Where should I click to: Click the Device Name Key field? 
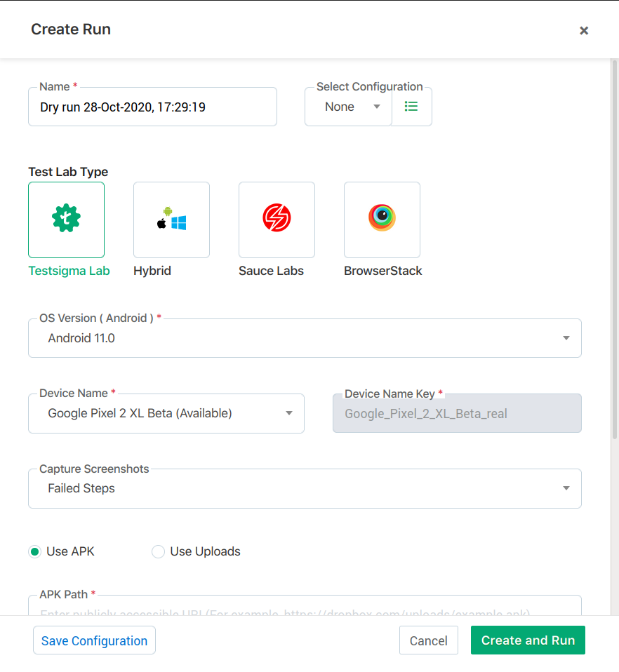(457, 413)
